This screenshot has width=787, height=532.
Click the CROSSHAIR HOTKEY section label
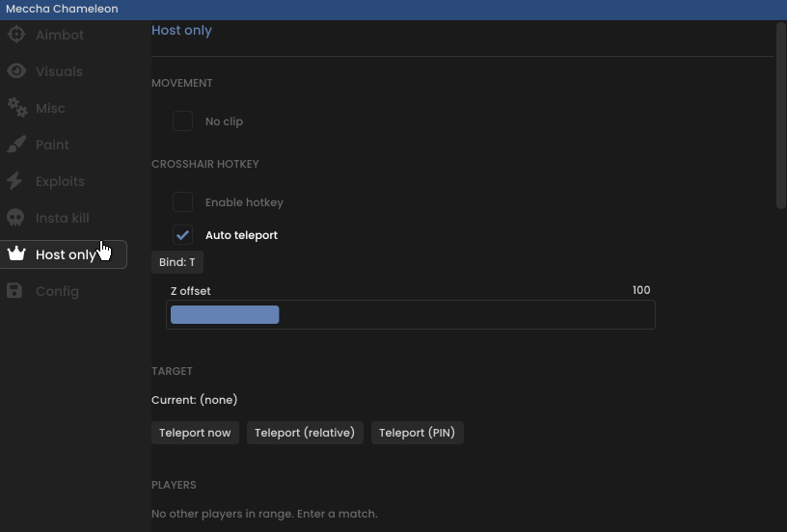click(205, 164)
